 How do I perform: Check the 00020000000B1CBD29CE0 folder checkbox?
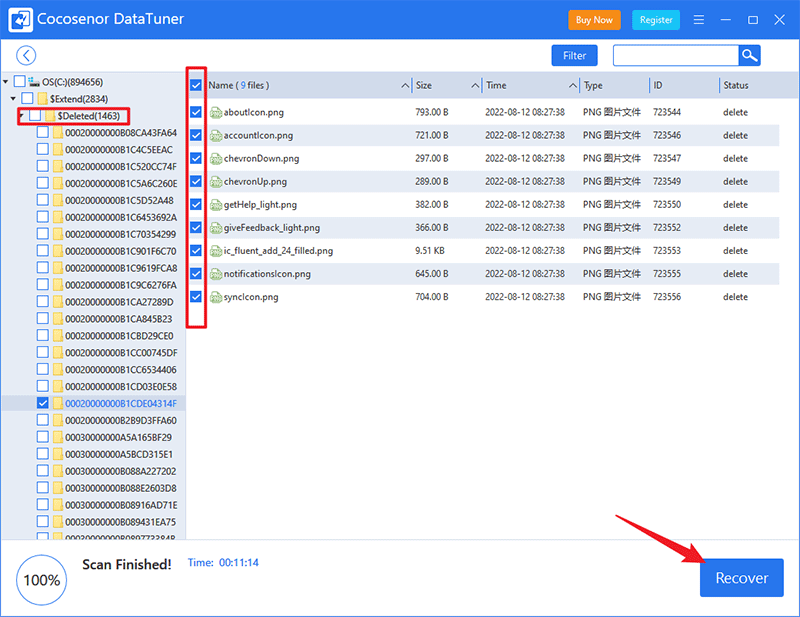43,335
